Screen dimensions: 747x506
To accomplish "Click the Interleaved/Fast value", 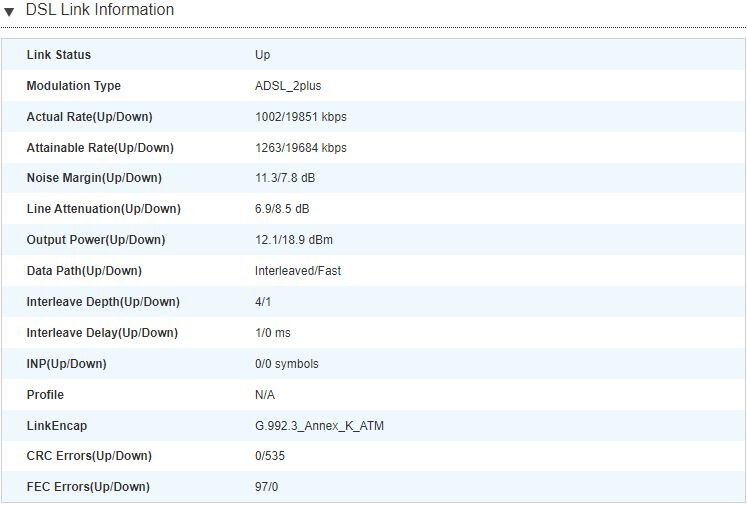I will [298, 271].
